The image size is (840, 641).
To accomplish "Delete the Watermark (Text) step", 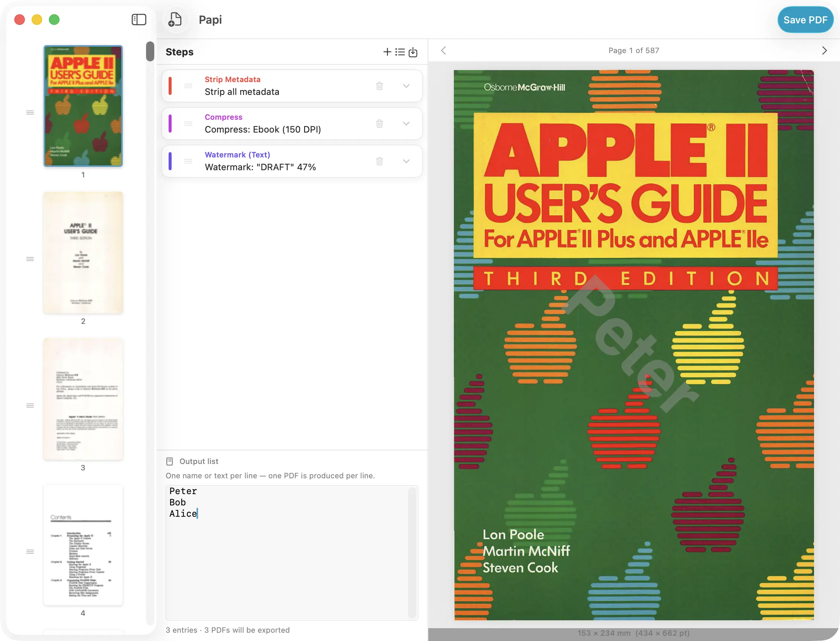I will click(379, 161).
